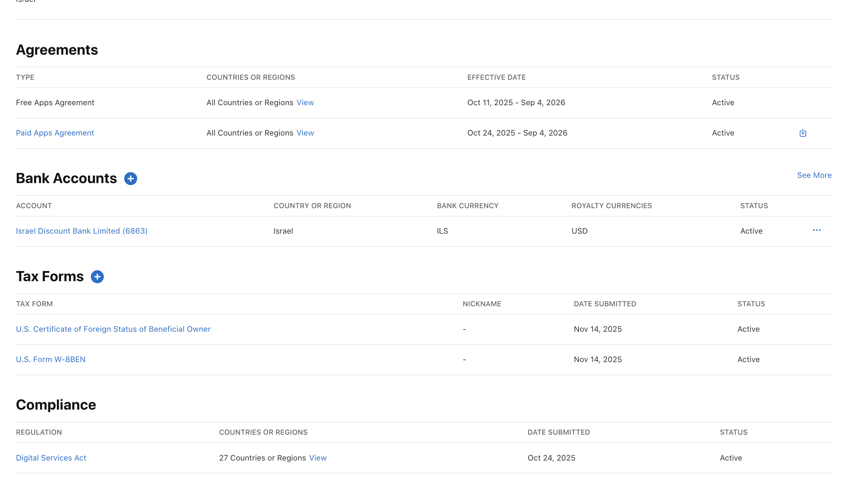The width and height of the screenshot is (868, 483).
Task: Click the Royalty Currencies column header
Action: 611,206
